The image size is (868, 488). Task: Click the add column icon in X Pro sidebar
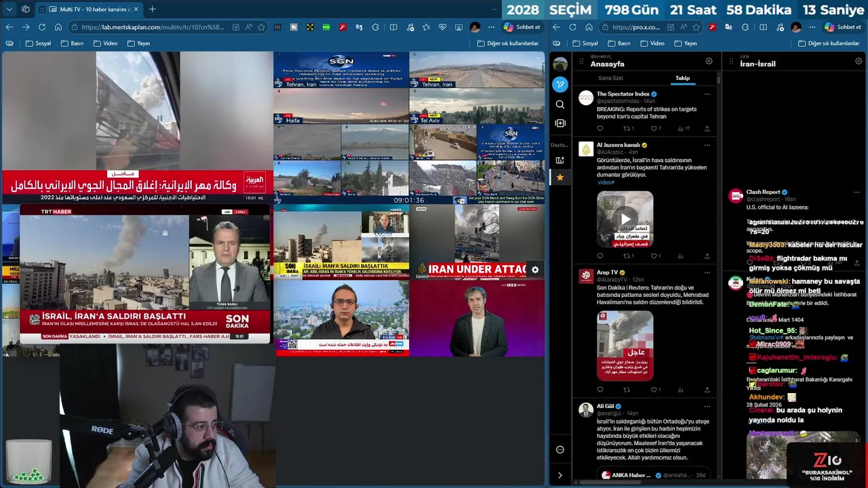pyautogui.click(x=560, y=123)
